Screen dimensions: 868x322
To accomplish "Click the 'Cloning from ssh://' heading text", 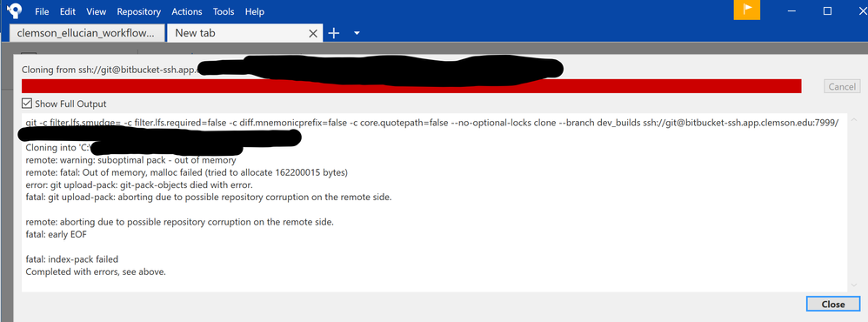I will pos(110,70).
